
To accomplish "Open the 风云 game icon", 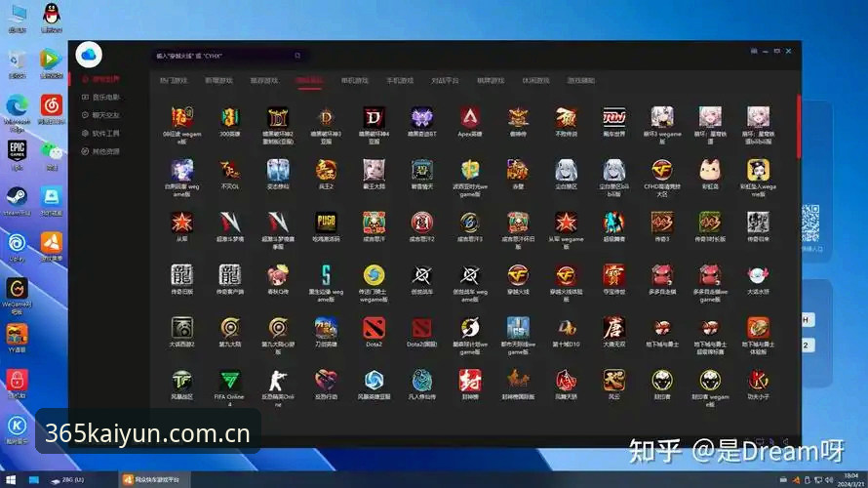I will point(613,381).
